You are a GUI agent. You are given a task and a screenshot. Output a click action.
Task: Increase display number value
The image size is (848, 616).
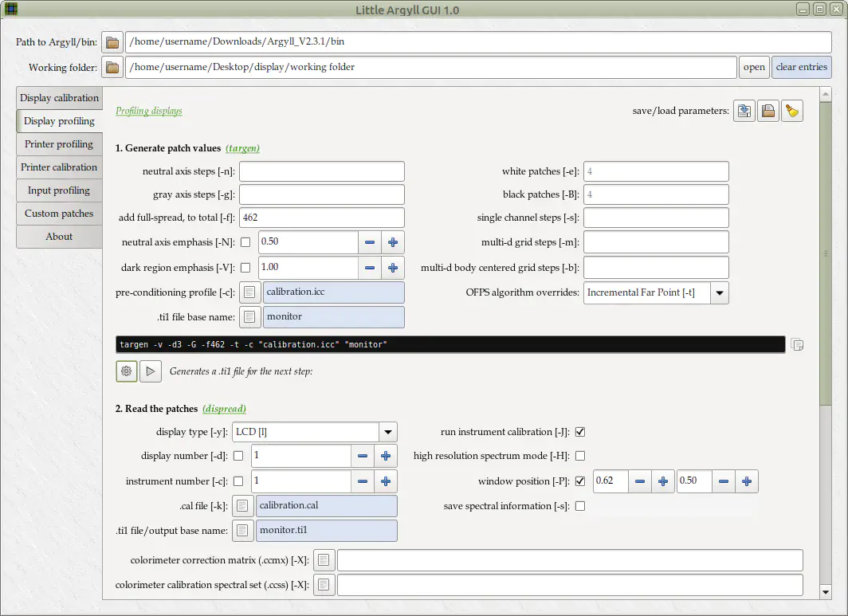point(386,456)
